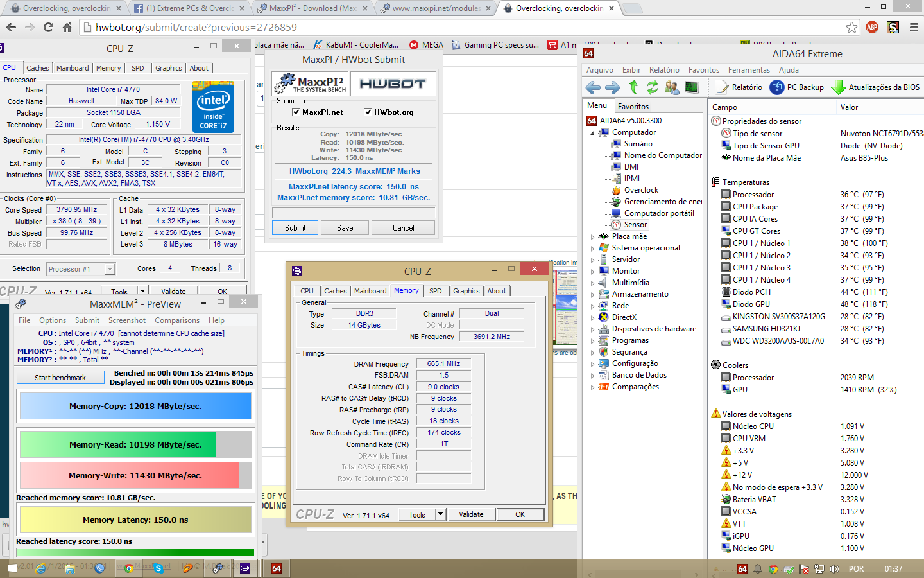Open Skype from the taskbar
Viewport: 924px width, 578px height.
point(158,568)
